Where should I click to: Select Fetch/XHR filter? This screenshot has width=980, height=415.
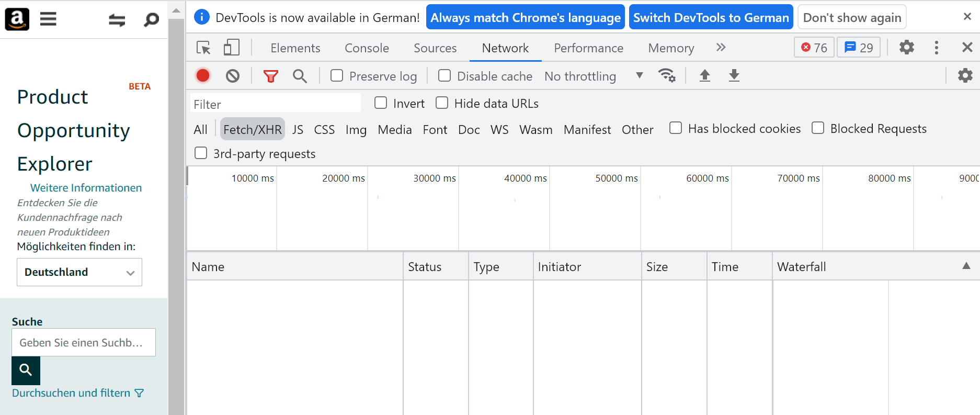click(x=253, y=129)
